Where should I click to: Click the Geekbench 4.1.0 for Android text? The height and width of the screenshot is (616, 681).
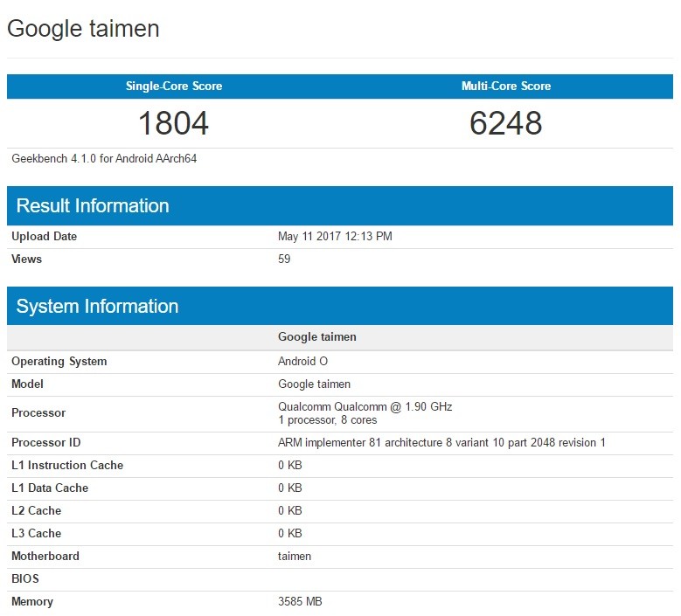(104, 159)
